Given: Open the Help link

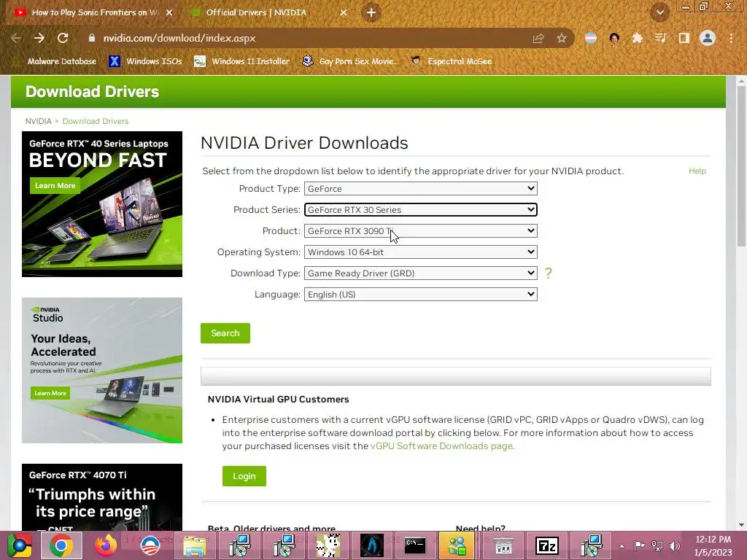Looking at the screenshot, I should coord(697,171).
